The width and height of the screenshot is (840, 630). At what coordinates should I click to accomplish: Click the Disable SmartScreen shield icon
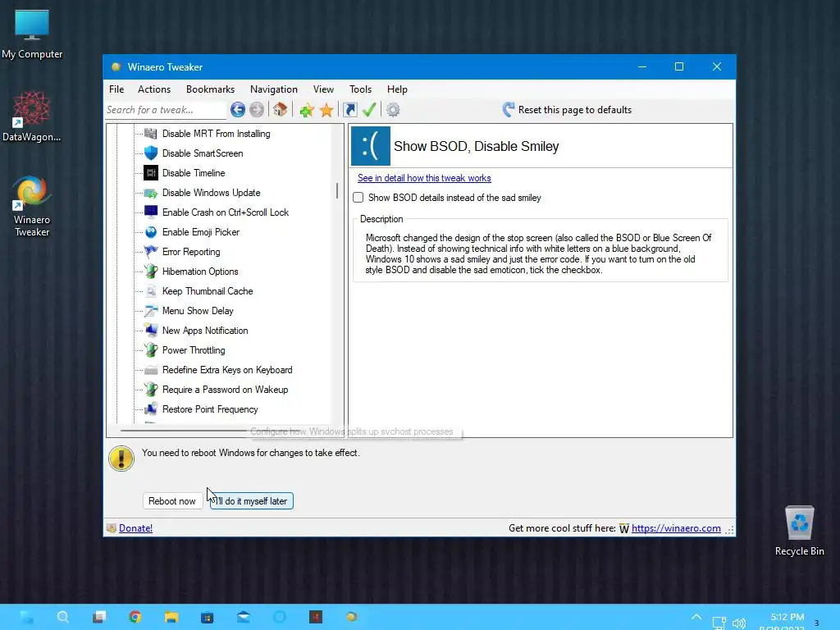pyautogui.click(x=151, y=153)
